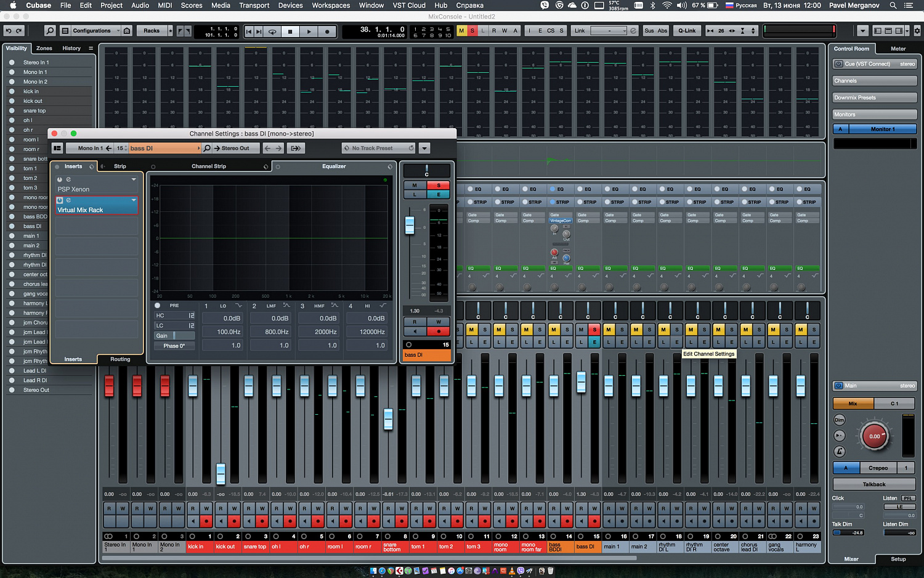Click the bass DI fader handle in Channel Settings
This screenshot has height=578, width=924.
click(x=410, y=225)
